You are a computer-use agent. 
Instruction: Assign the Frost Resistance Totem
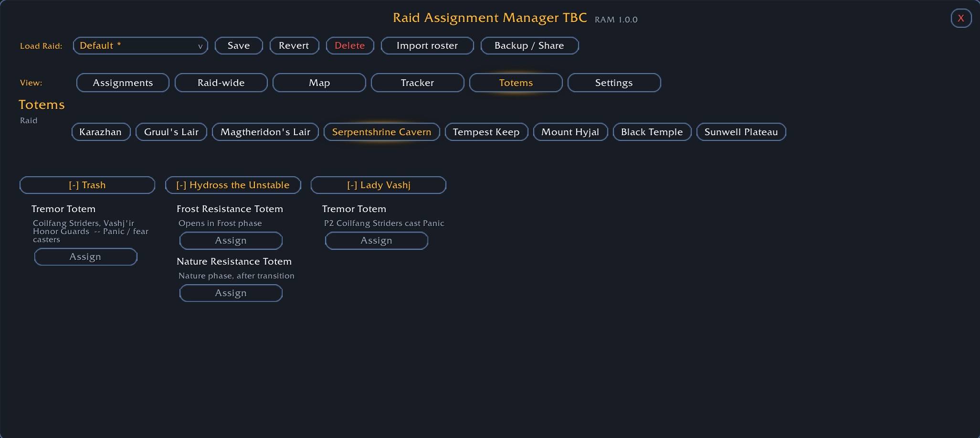tap(231, 241)
